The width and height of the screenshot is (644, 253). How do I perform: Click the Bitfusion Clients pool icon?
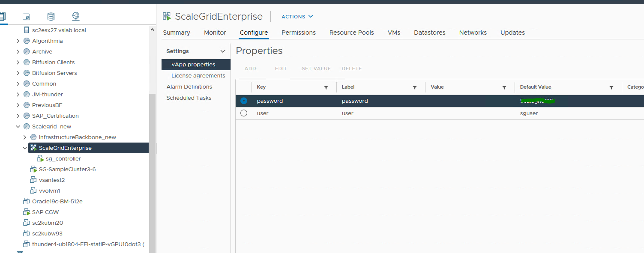27,63
